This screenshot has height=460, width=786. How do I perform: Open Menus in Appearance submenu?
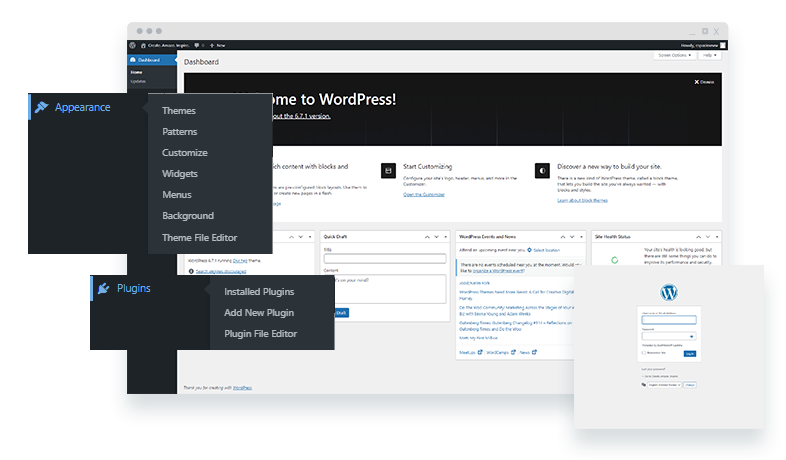coord(176,194)
